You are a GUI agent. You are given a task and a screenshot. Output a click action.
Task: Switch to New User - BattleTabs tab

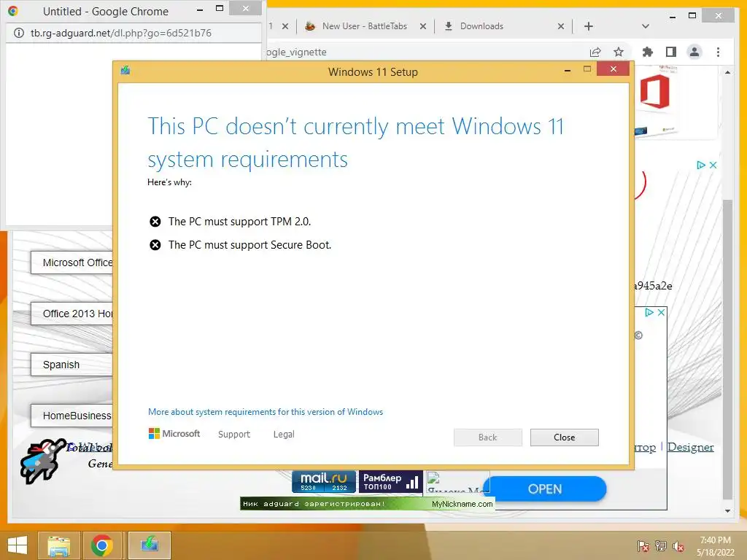pos(365,26)
